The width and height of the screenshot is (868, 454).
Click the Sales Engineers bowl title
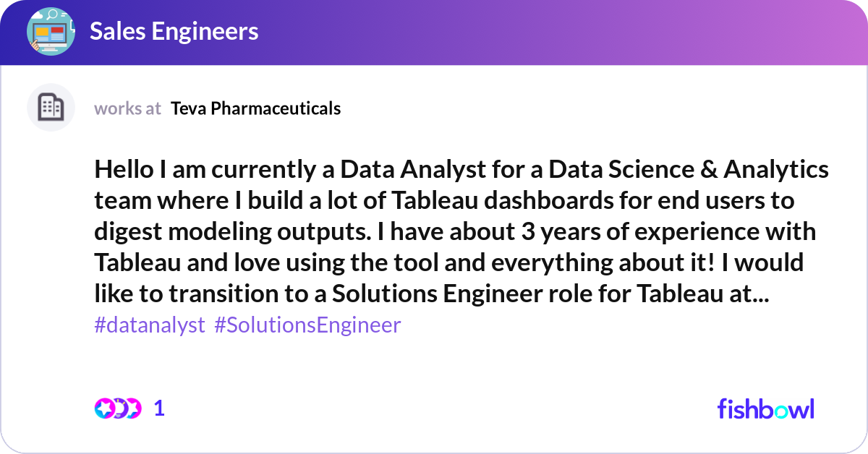click(174, 31)
